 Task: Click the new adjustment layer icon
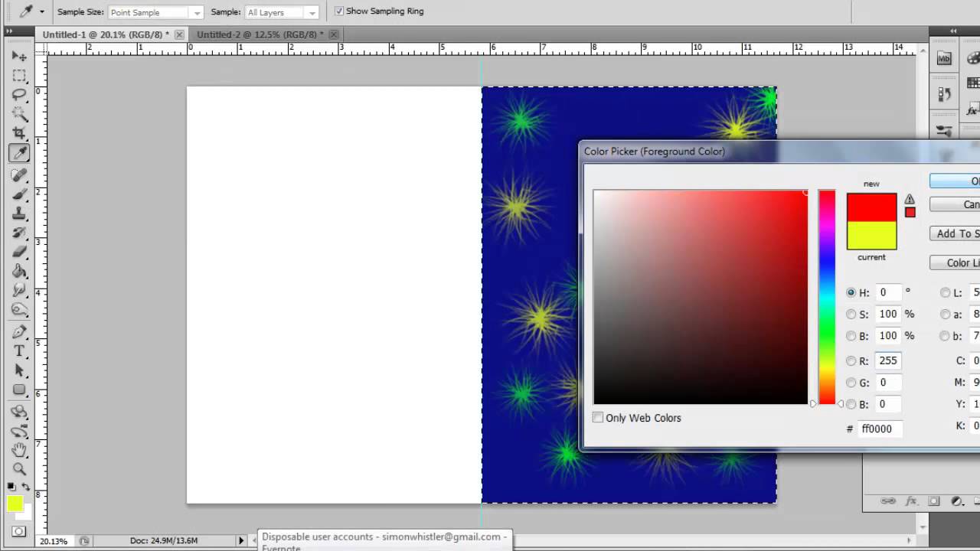pos(957,501)
